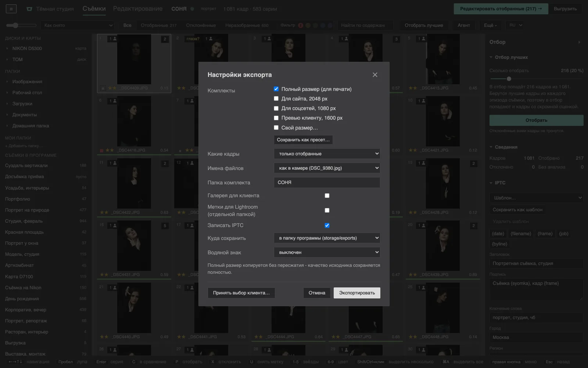Click Сохранить как шаблон
The image size is (588, 368).
click(x=517, y=210)
